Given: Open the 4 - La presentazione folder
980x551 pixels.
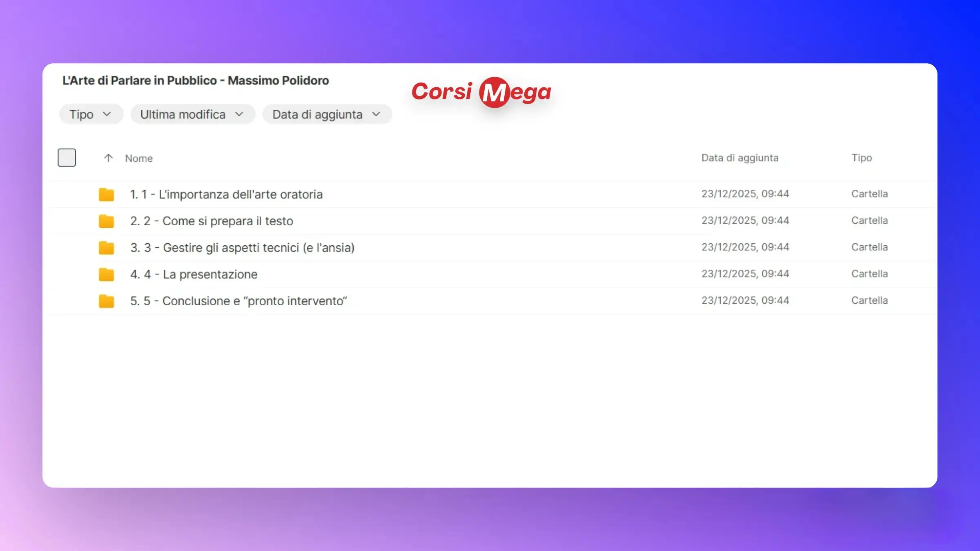Looking at the screenshot, I should click(194, 274).
